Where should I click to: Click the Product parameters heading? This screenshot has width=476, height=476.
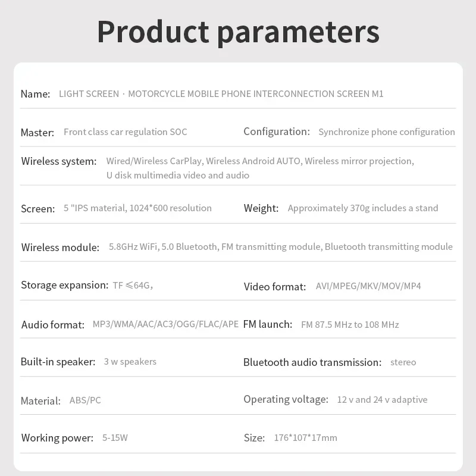(x=238, y=33)
